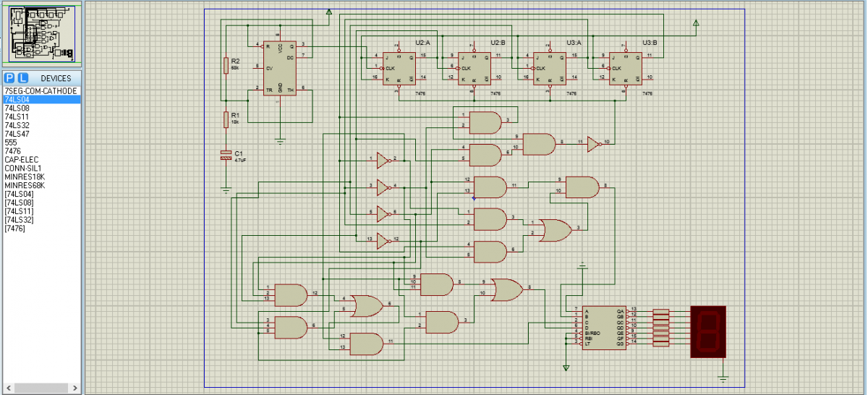Select capacitor C1 on the schematic
Viewport: 868px width, 395px height.
226,156
